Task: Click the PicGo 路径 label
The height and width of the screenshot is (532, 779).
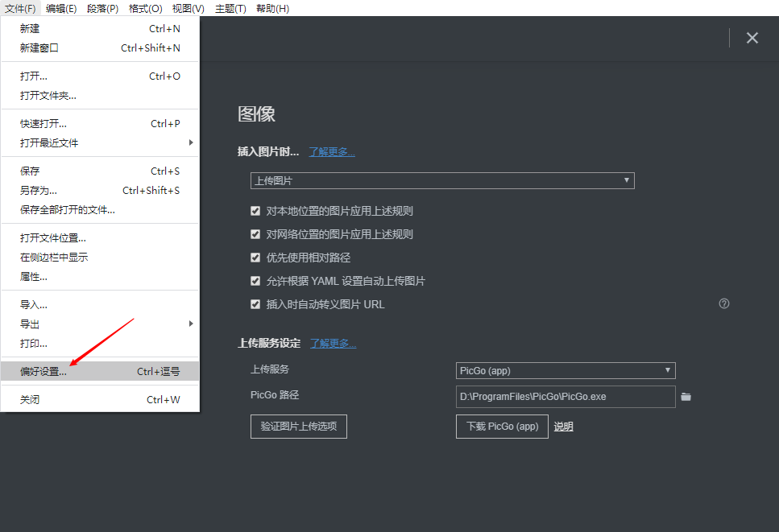Action: [x=275, y=395]
